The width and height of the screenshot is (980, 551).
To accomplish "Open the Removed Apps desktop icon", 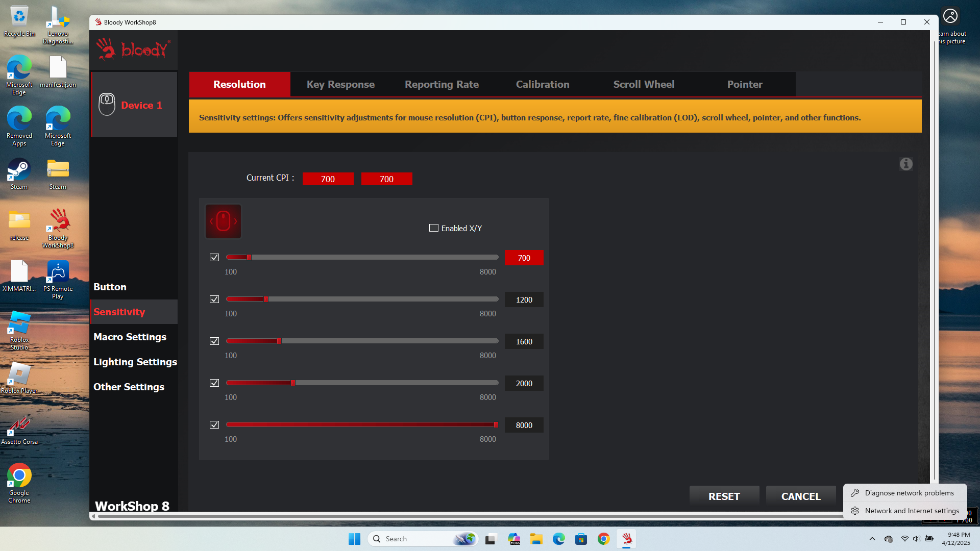I will click(19, 127).
